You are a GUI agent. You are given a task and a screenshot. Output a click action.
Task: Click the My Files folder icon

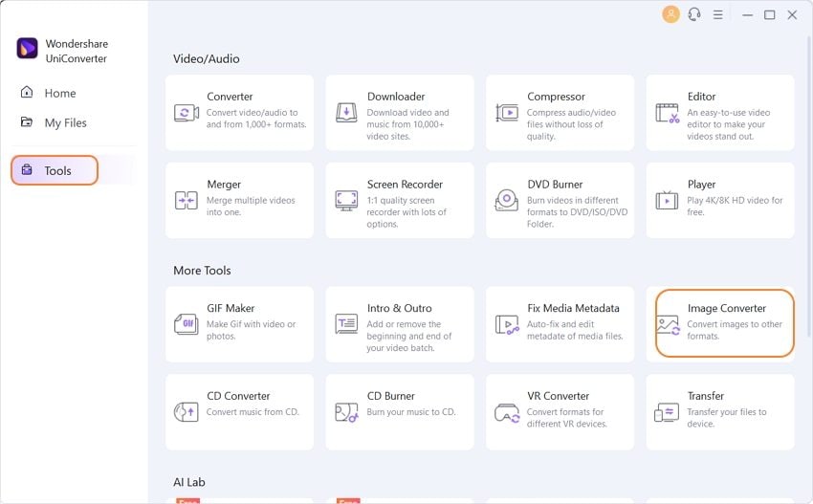[x=27, y=121]
